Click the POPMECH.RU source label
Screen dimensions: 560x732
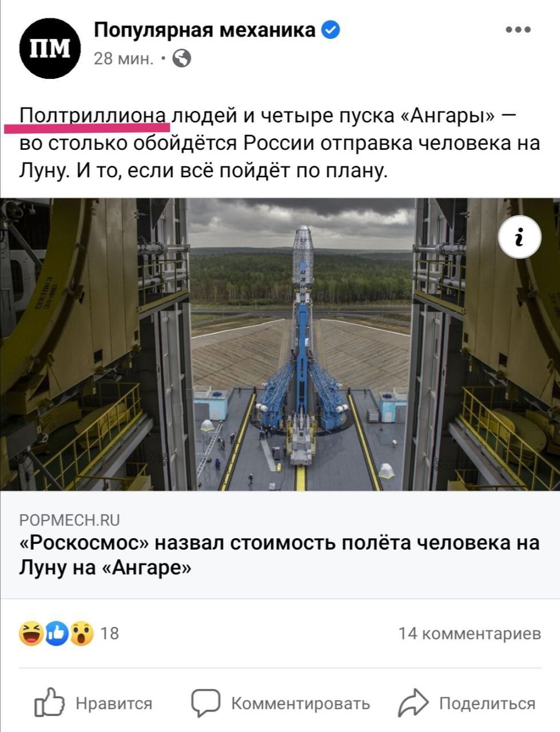tap(70, 519)
